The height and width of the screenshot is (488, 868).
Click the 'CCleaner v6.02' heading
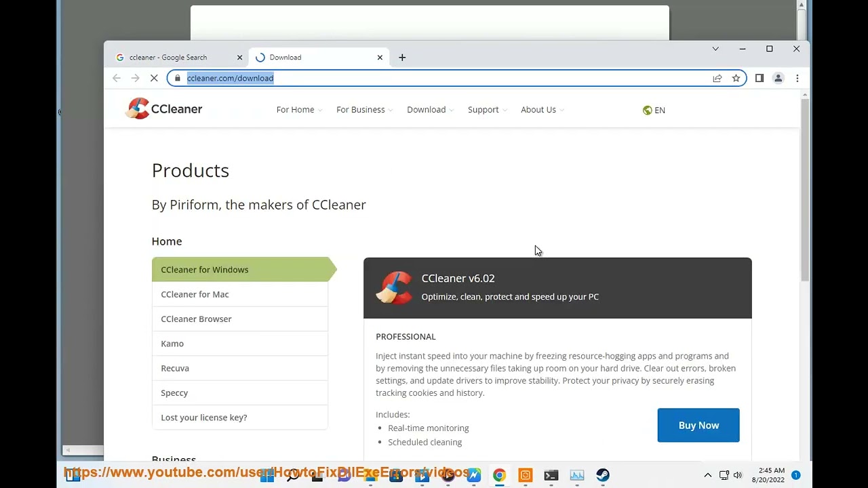pyautogui.click(x=458, y=279)
